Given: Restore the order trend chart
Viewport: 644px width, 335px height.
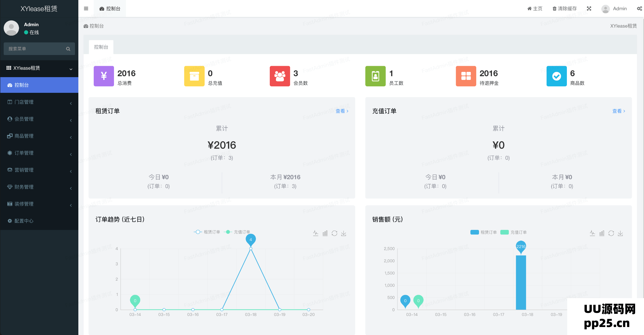Looking at the screenshot, I should coord(334,233).
